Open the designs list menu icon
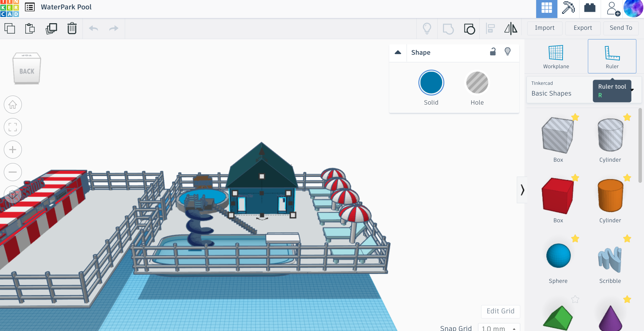The width and height of the screenshot is (644, 331). 30,7
